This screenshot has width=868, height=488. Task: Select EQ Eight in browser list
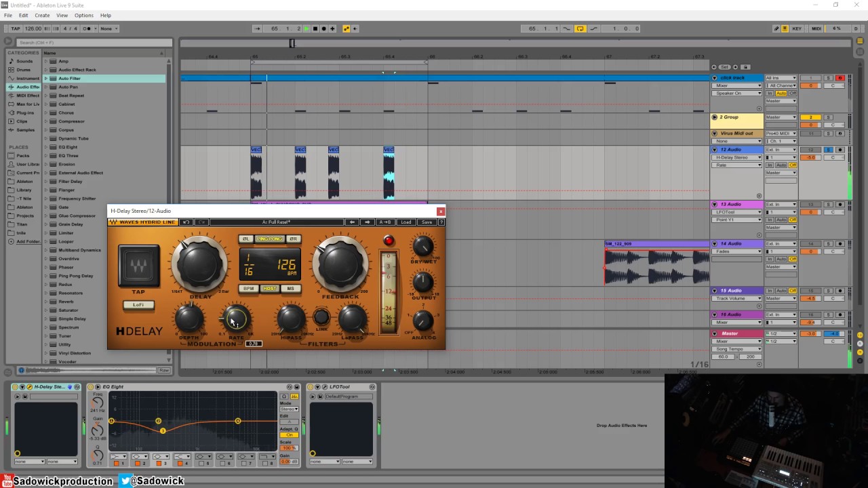[x=68, y=147]
